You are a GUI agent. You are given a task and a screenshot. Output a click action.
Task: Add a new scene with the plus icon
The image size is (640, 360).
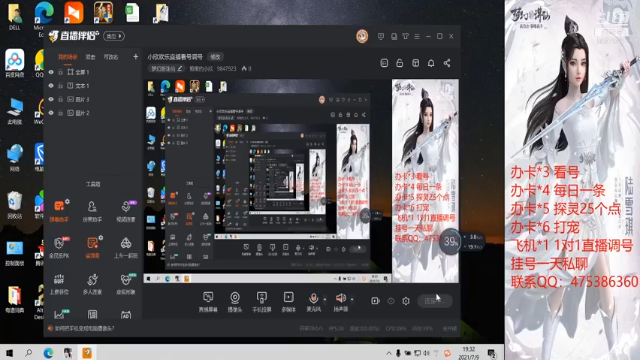136,57
